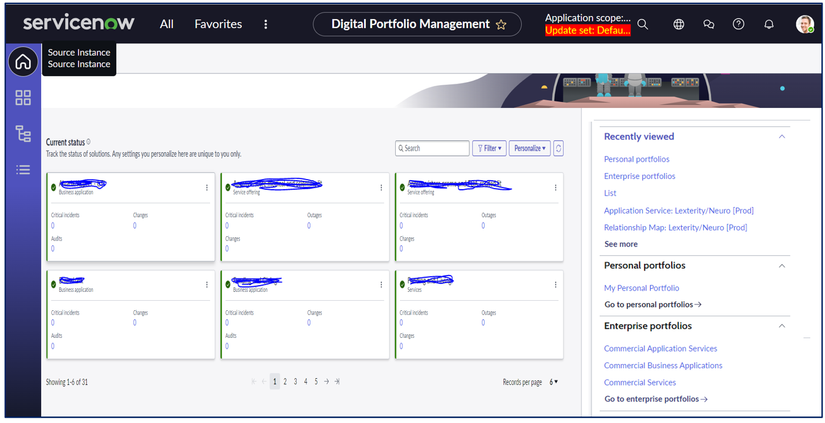Open the globe scope picker icon
This screenshot has width=825, height=423.
[x=679, y=24]
